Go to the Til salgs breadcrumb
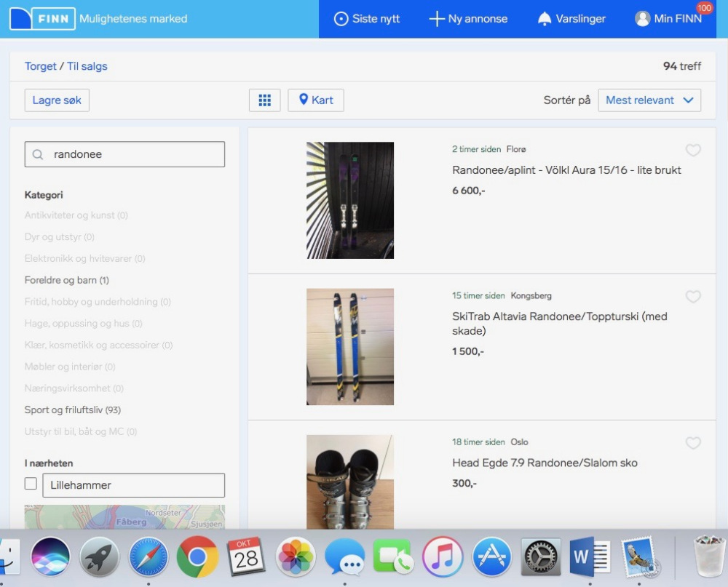This screenshot has height=587, width=728. [87, 66]
